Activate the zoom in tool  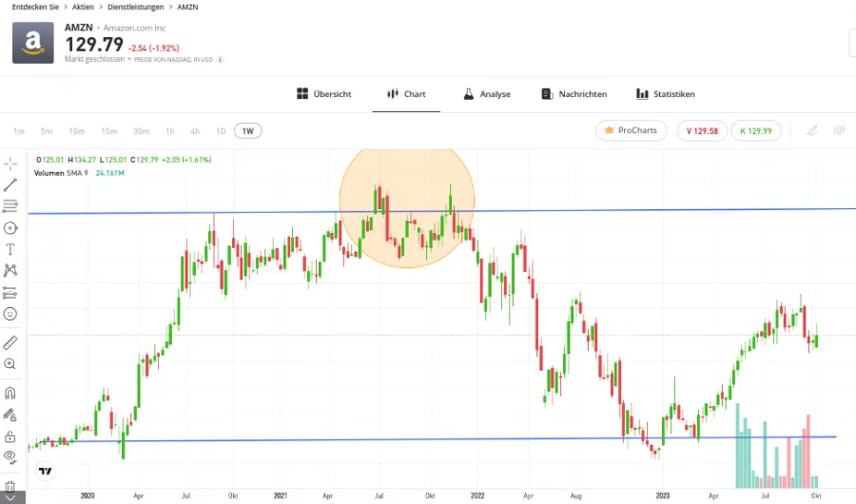[10, 363]
